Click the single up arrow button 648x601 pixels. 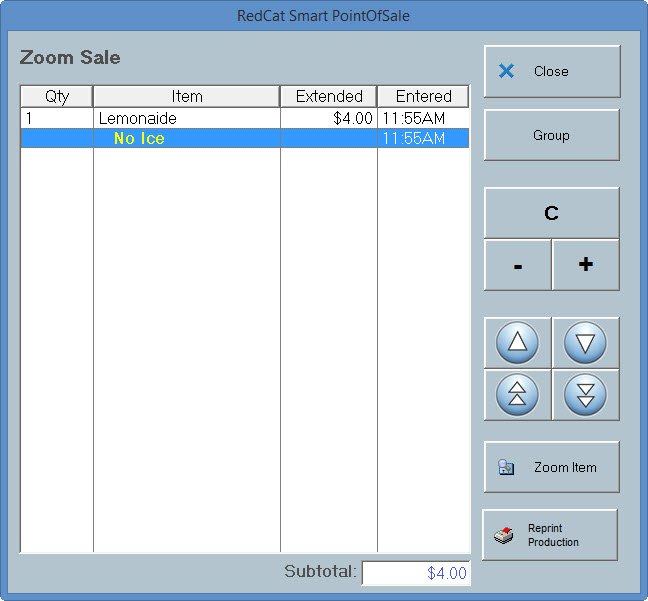click(x=517, y=343)
